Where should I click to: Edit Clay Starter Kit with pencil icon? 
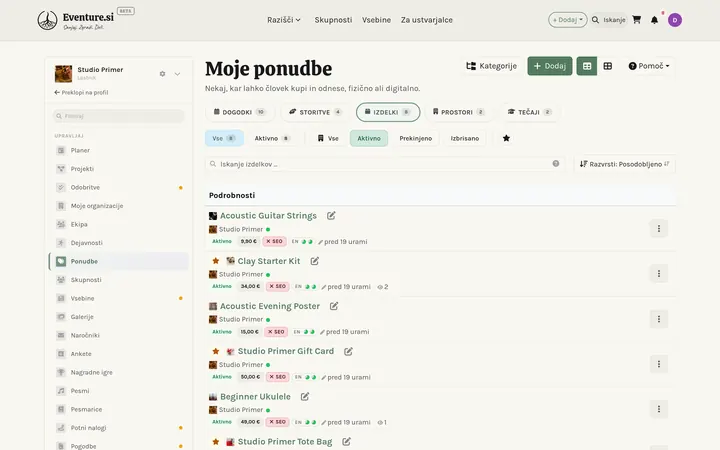(x=315, y=261)
